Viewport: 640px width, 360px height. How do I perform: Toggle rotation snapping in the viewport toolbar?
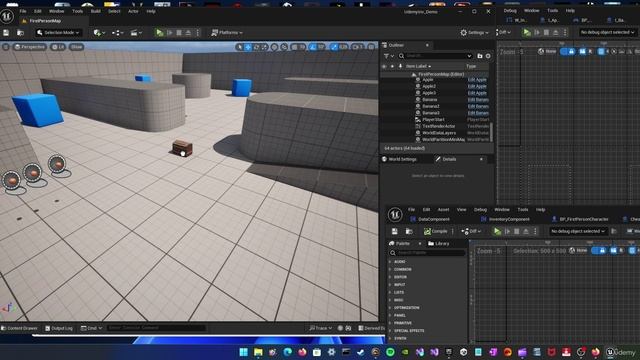coord(313,47)
